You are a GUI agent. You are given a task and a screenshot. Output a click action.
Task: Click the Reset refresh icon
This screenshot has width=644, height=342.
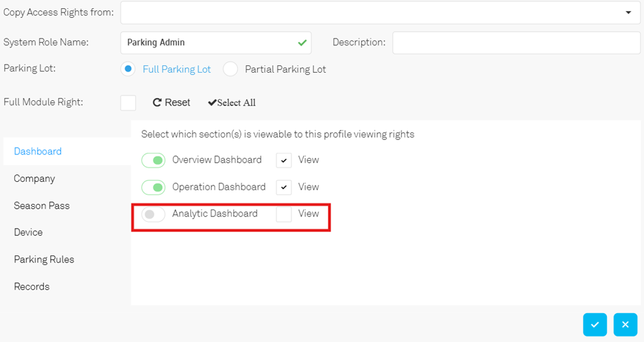click(157, 102)
